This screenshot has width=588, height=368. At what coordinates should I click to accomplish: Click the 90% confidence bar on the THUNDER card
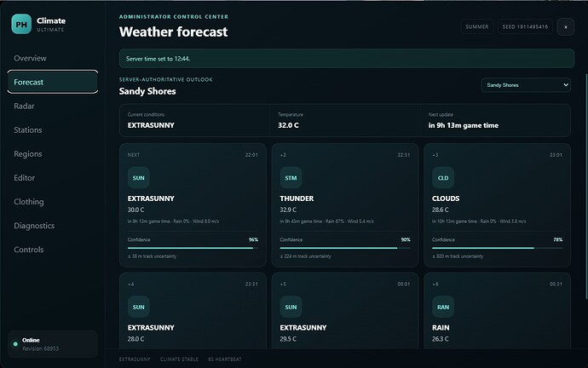pyautogui.click(x=345, y=248)
